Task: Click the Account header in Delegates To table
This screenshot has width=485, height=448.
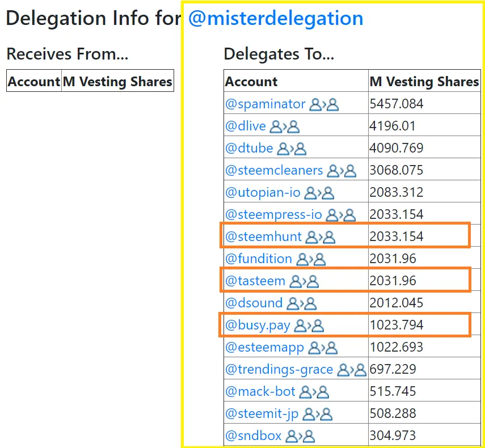Action: (251, 82)
